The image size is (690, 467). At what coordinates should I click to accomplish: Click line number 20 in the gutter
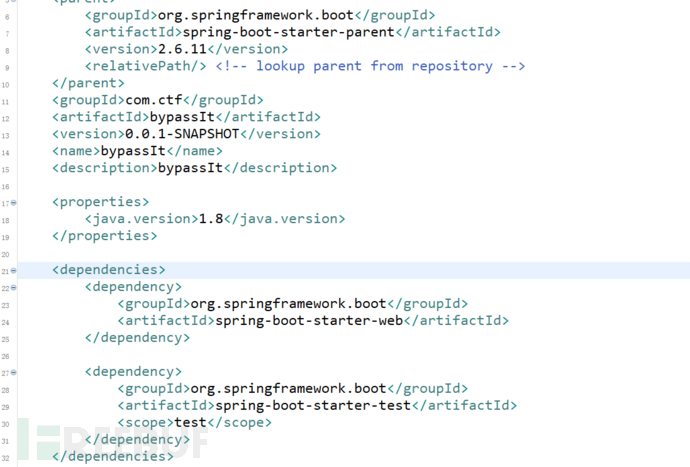tap(6, 254)
